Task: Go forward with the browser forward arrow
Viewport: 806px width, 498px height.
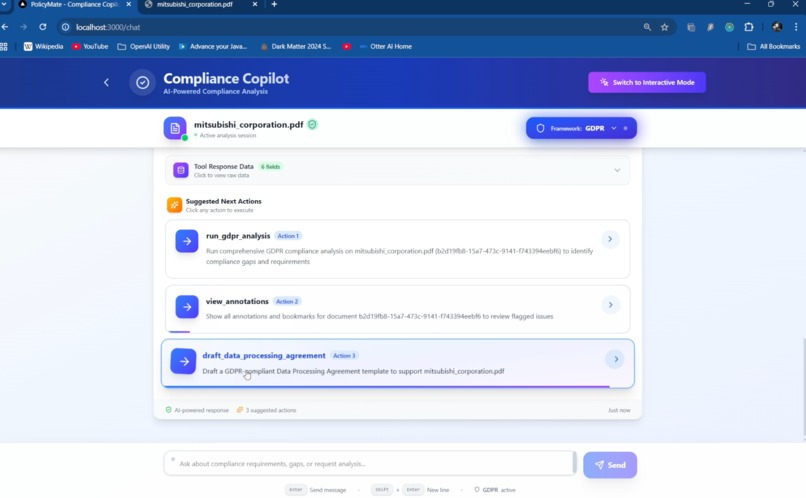Action: pyautogui.click(x=24, y=27)
